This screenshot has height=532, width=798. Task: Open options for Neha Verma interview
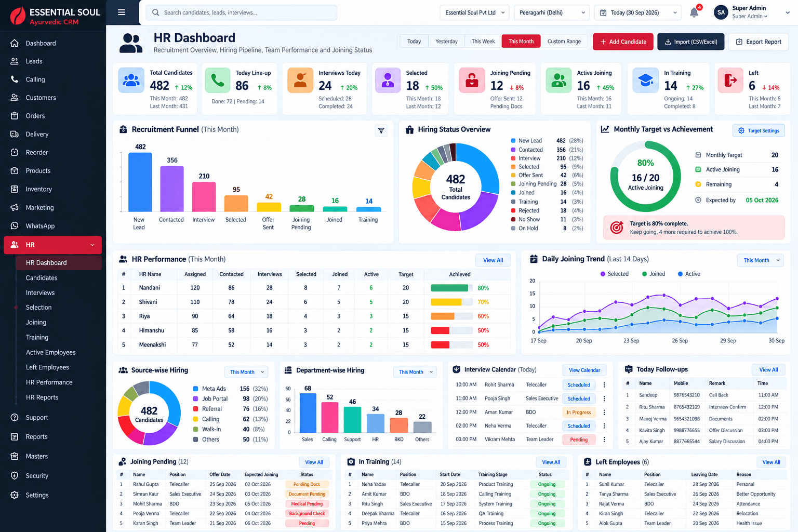604,425
